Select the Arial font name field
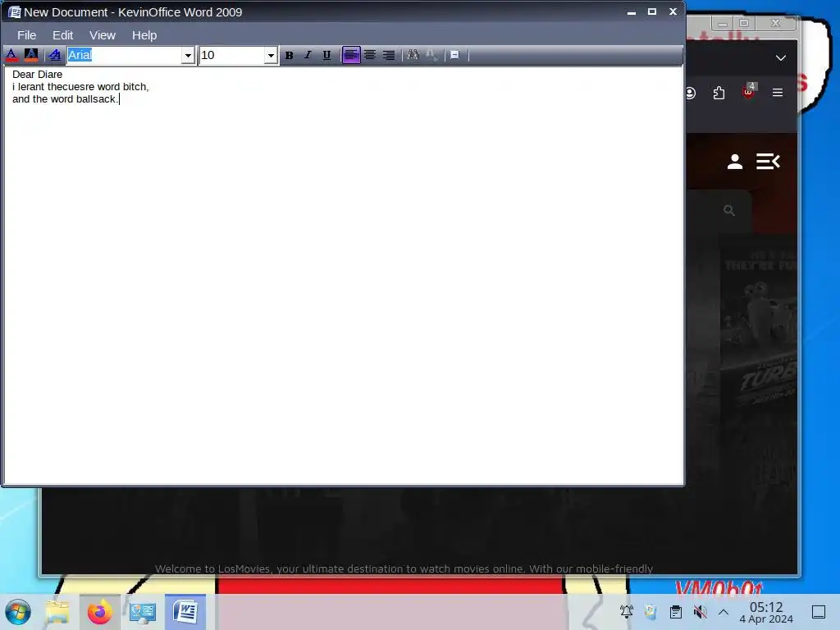This screenshot has width=840, height=630. (124, 55)
